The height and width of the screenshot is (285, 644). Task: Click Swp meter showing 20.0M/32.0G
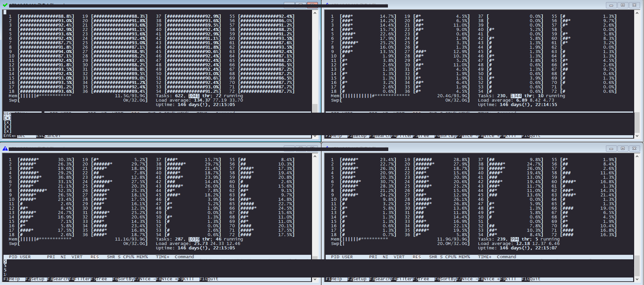400,244
